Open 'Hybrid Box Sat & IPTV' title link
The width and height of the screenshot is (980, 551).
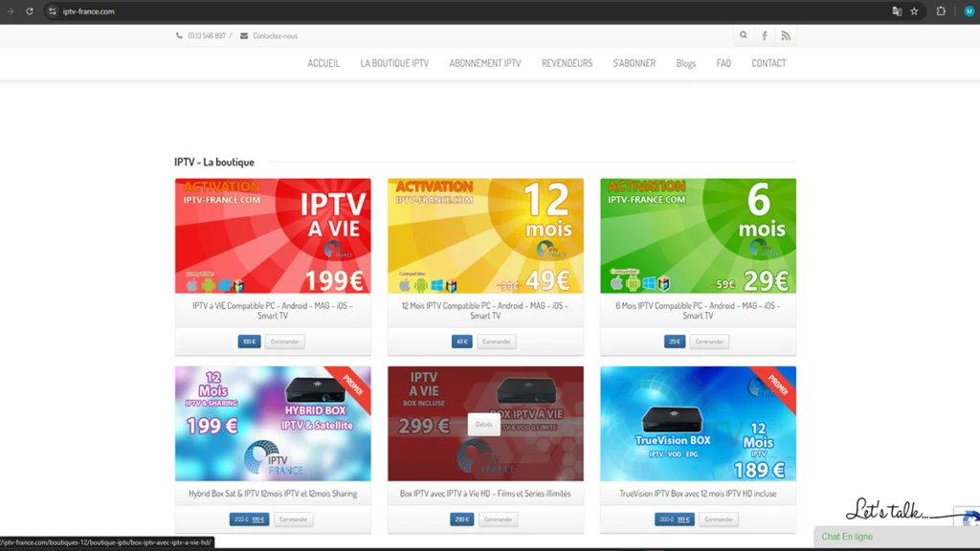tap(273, 494)
